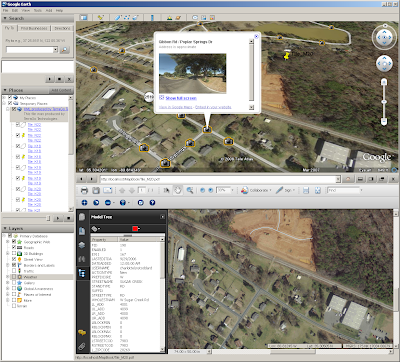Click the Select tool cursor icon in PDF toolbar

(166, 190)
